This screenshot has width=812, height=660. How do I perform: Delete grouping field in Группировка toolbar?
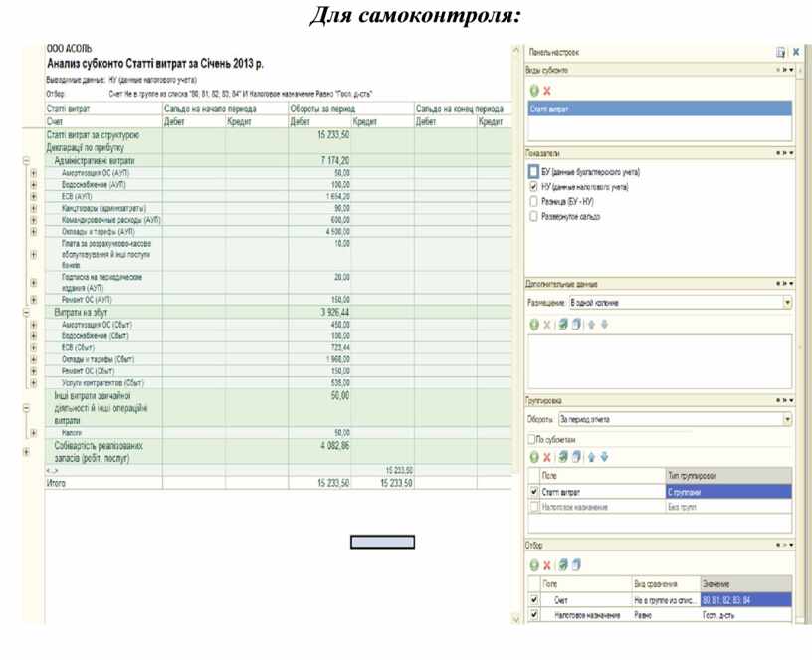tap(547, 457)
